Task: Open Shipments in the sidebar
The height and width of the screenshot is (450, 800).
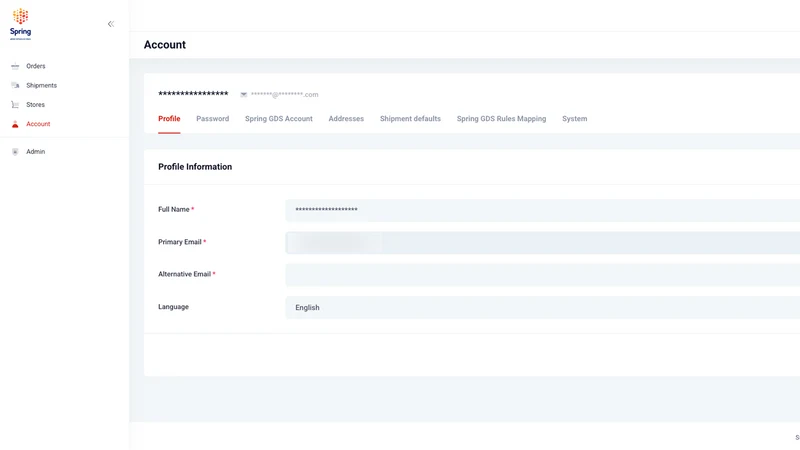Action: (41, 85)
